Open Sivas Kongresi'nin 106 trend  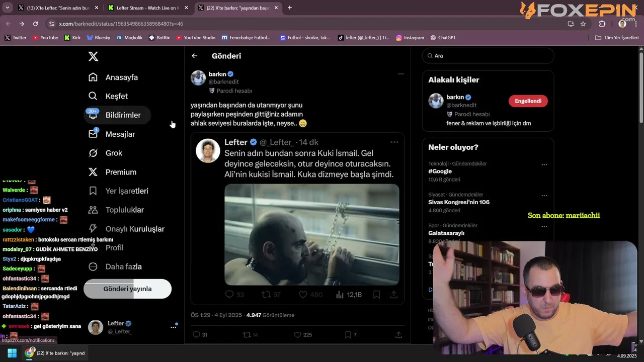[459, 202]
